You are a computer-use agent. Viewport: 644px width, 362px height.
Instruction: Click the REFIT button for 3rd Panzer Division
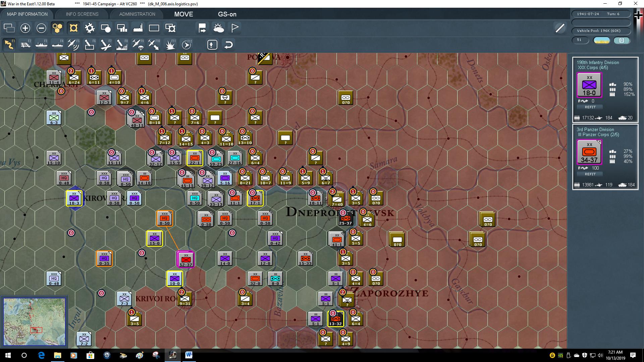[x=590, y=174]
